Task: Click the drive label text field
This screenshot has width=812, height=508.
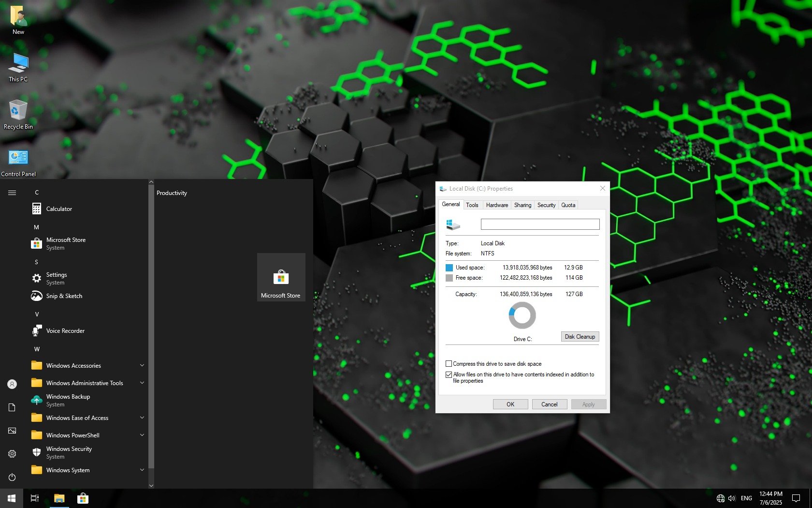Action: (540, 224)
